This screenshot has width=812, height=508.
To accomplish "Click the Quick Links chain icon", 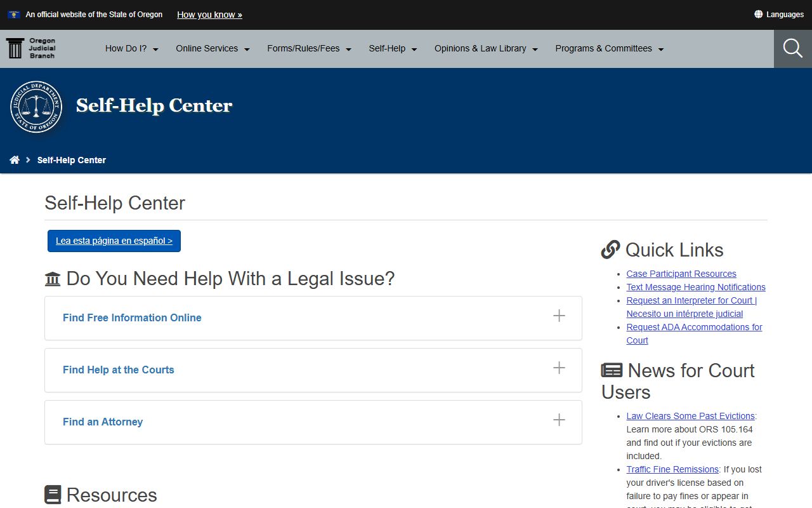I will [x=610, y=250].
